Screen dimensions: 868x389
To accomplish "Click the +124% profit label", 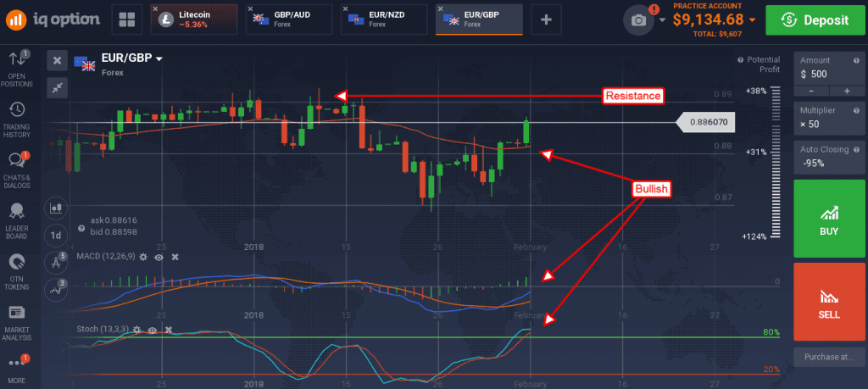I will pos(754,236).
